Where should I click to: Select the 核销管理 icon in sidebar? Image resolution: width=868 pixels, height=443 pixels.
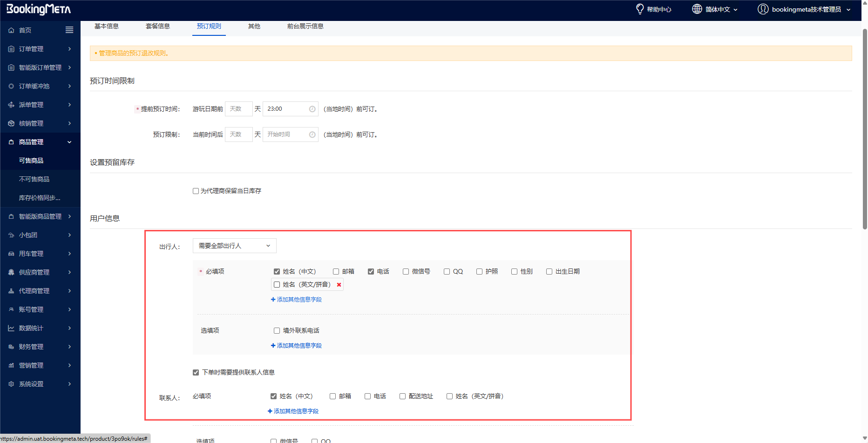tap(11, 123)
